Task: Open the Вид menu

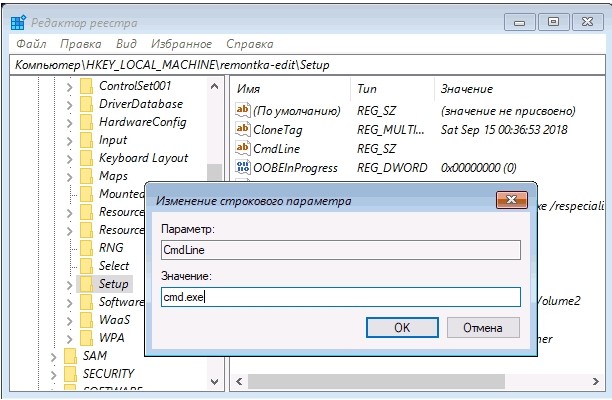Action: tap(126, 44)
